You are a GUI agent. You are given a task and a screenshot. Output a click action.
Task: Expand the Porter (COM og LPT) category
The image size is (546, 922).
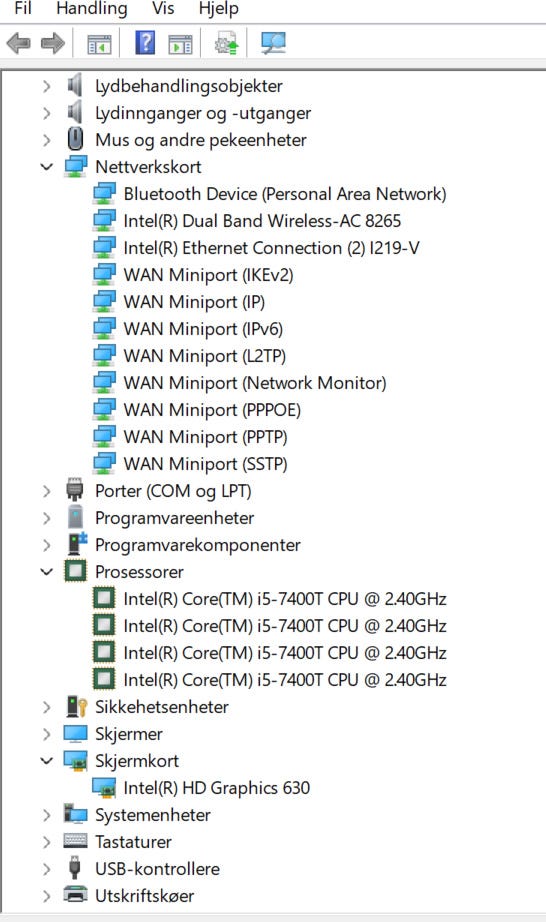tap(46, 491)
